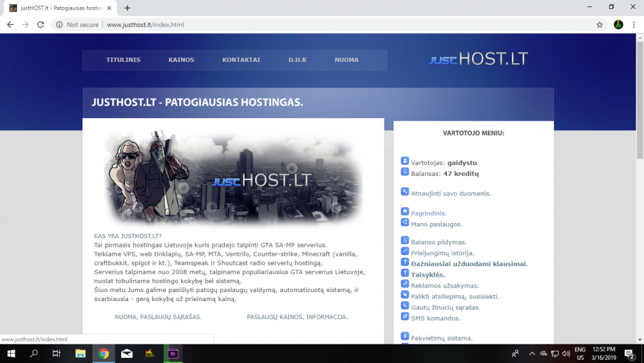Click the phone icon beside Gautų žinucių sąrašas

(404, 306)
